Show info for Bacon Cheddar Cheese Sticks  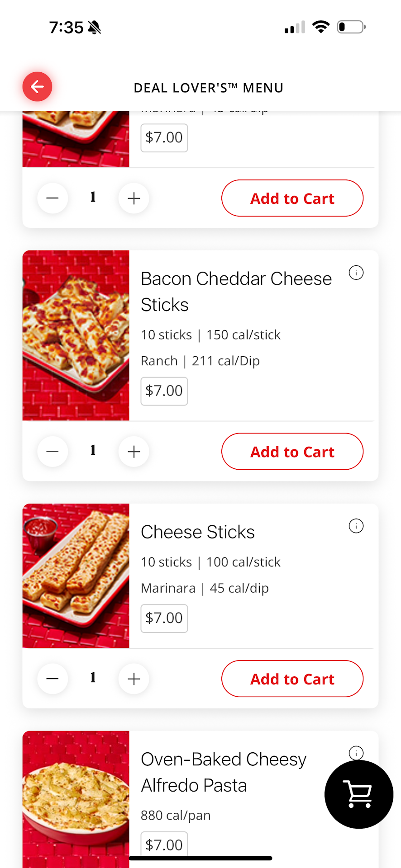(356, 273)
